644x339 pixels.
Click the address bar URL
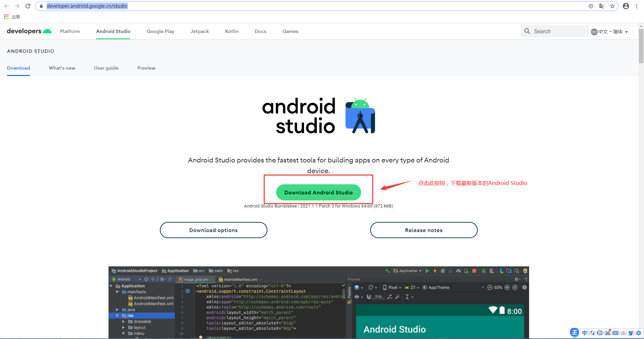(87, 6)
